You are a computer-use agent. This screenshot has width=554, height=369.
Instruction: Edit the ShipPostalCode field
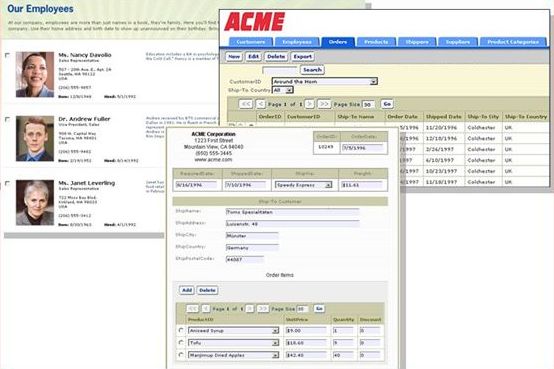click(244, 259)
